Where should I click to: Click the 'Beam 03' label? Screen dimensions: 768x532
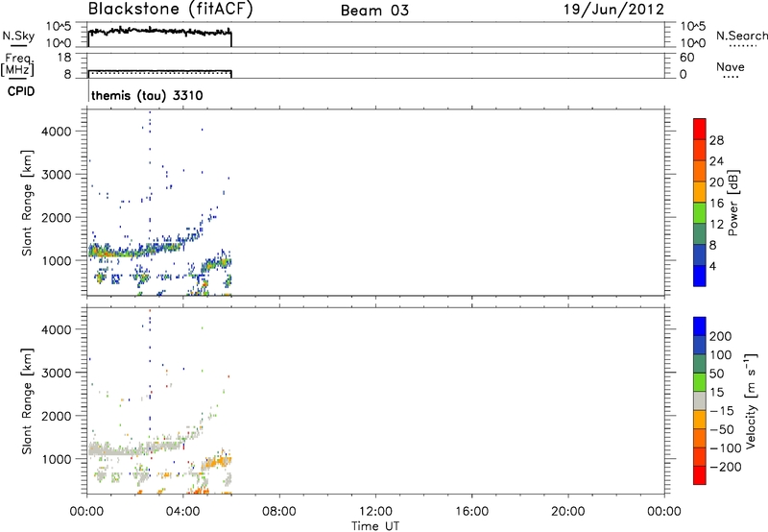coord(374,11)
